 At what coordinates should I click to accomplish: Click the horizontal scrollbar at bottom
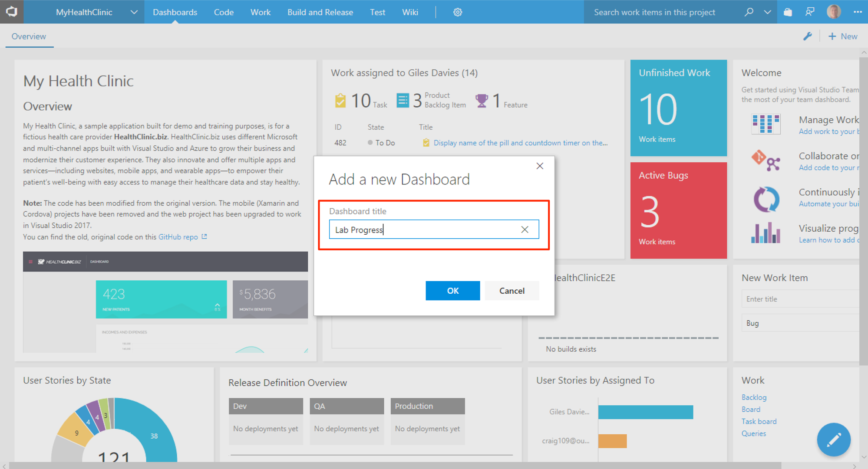(x=394, y=465)
